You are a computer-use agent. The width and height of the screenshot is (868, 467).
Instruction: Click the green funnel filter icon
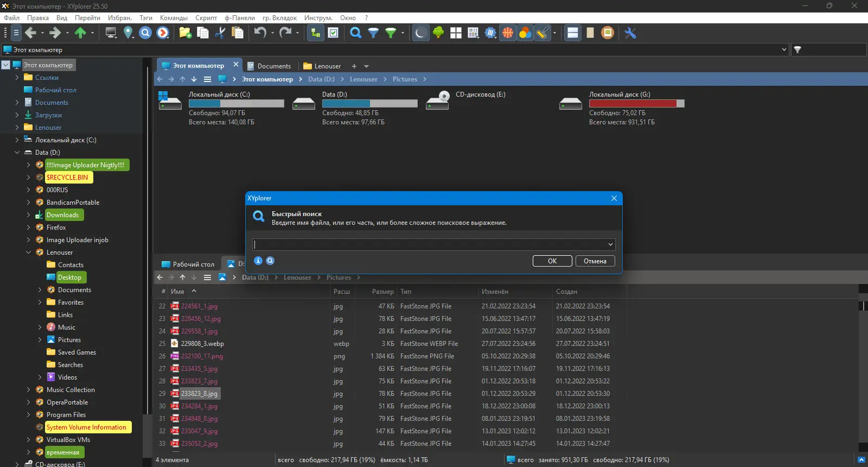tap(391, 33)
